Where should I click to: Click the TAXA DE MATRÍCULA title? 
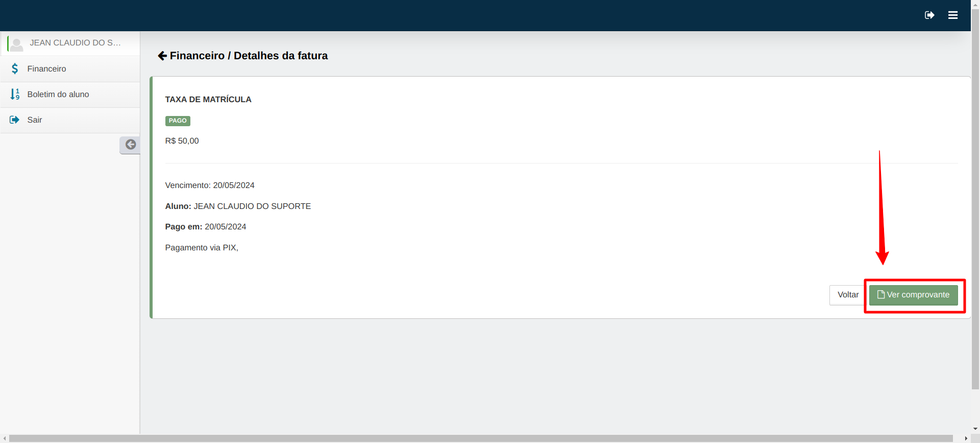tap(208, 100)
